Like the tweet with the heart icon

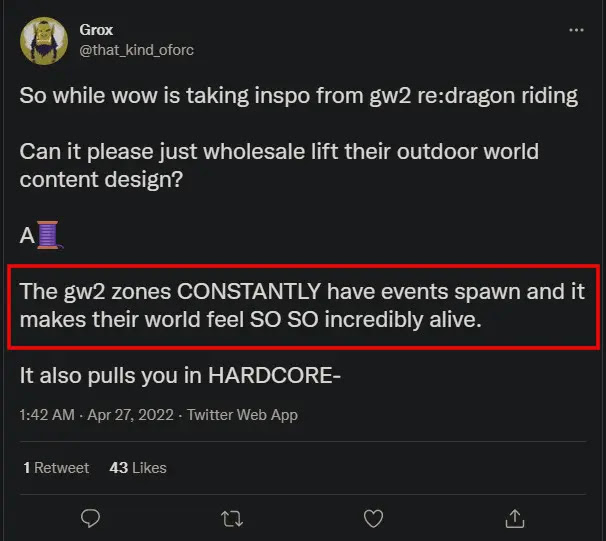373,517
